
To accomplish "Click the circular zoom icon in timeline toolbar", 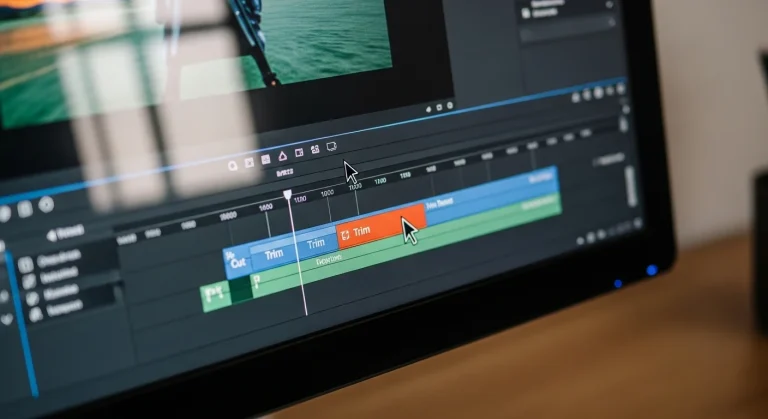I will pyautogui.click(x=233, y=166).
